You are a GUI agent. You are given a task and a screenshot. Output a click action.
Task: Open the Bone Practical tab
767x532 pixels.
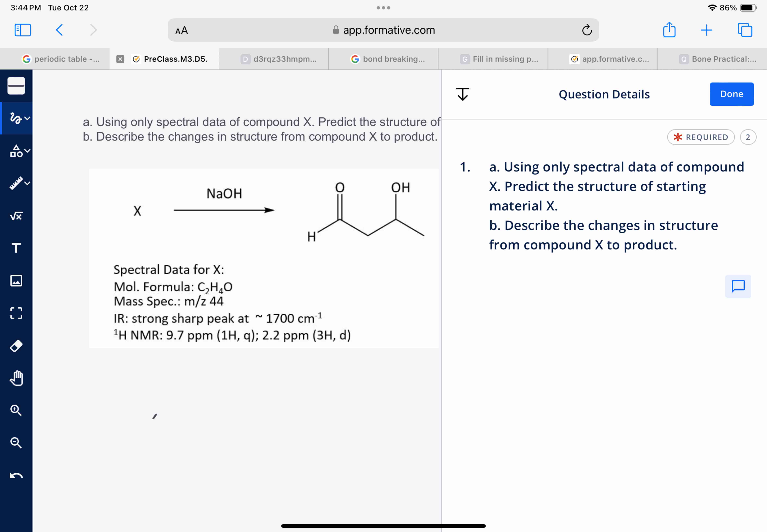point(723,59)
